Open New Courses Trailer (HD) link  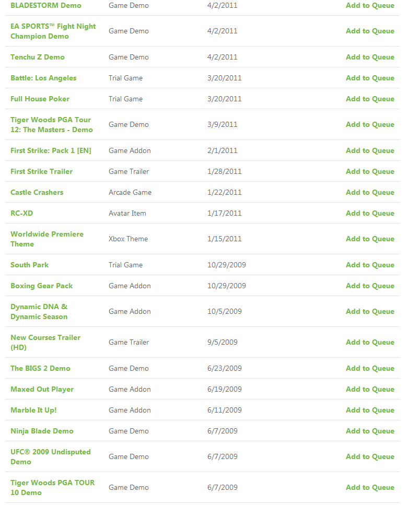coord(45,343)
